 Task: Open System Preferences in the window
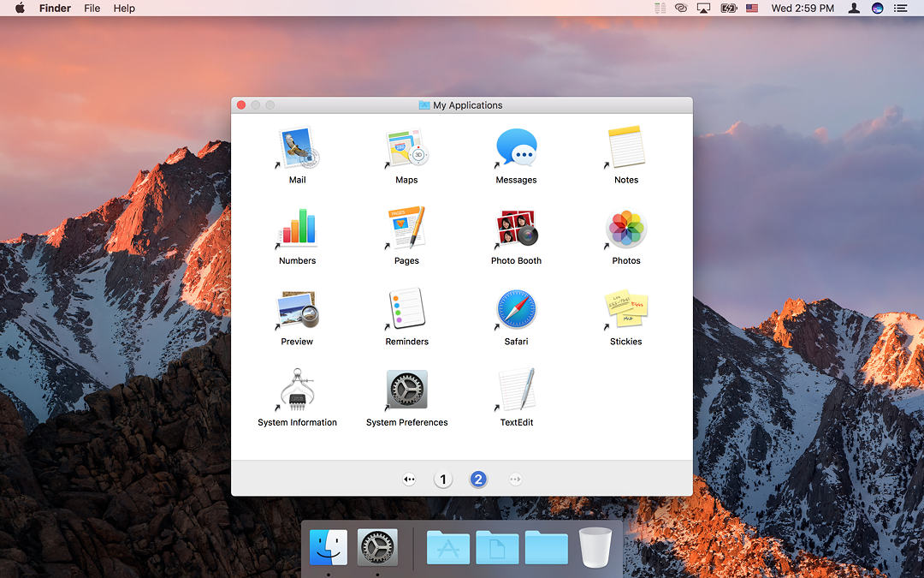pyautogui.click(x=406, y=390)
